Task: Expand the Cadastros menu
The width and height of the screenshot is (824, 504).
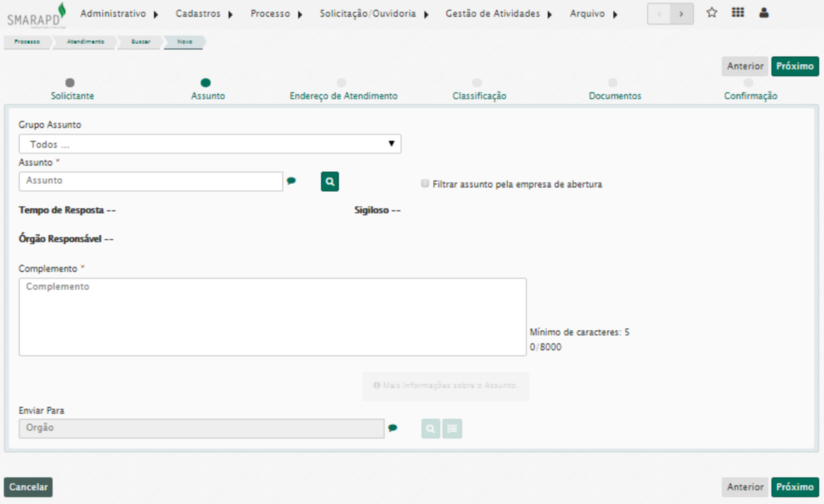Action: click(x=204, y=15)
